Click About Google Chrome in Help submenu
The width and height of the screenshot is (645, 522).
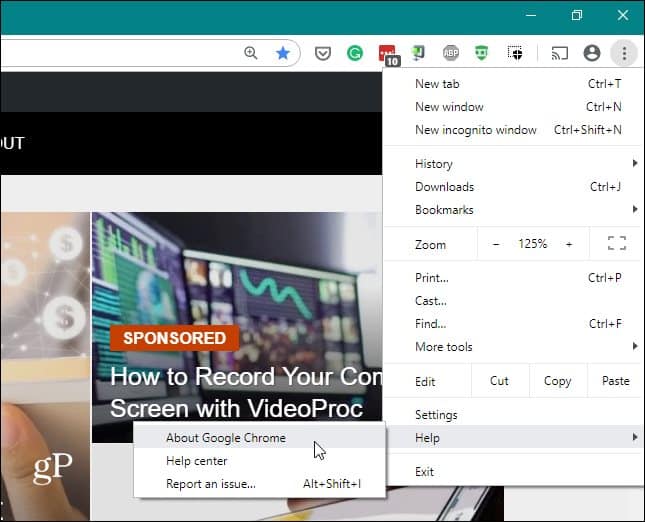(260, 438)
